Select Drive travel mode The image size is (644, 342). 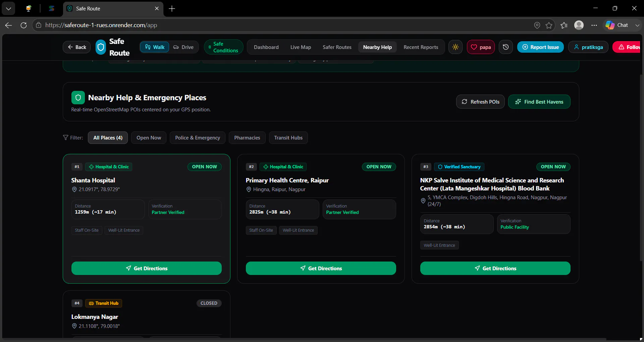183,47
